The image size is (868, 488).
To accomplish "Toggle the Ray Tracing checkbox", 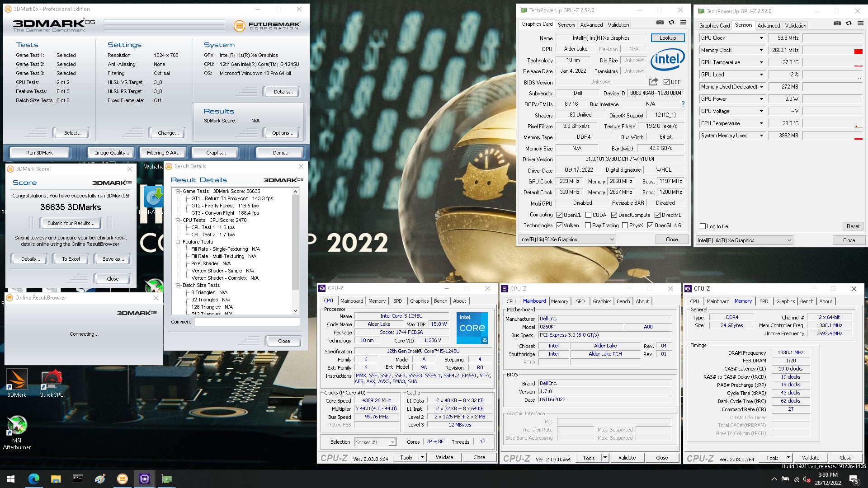I will (x=588, y=225).
